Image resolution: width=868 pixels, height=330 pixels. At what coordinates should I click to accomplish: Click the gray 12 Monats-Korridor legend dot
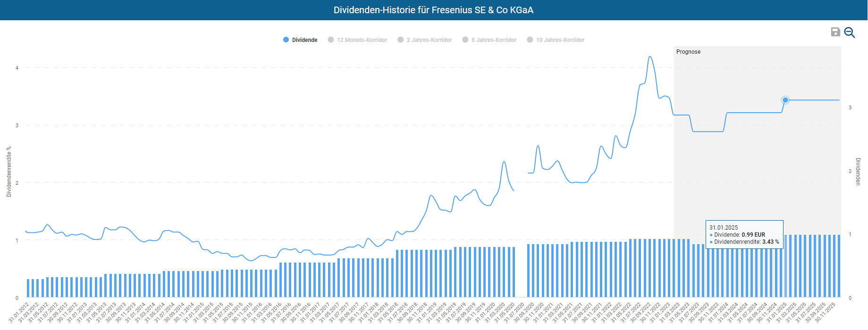pos(331,40)
